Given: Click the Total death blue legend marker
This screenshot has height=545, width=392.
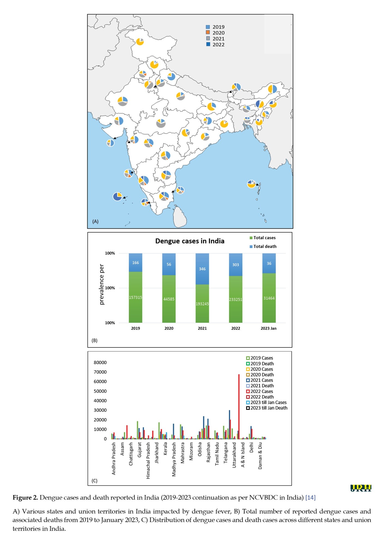Looking at the screenshot, I should [x=251, y=247].
